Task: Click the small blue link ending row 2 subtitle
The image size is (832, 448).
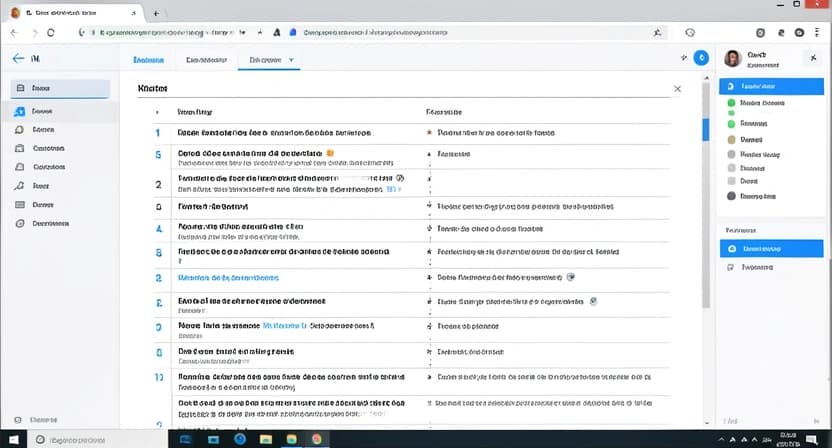Action: point(393,189)
